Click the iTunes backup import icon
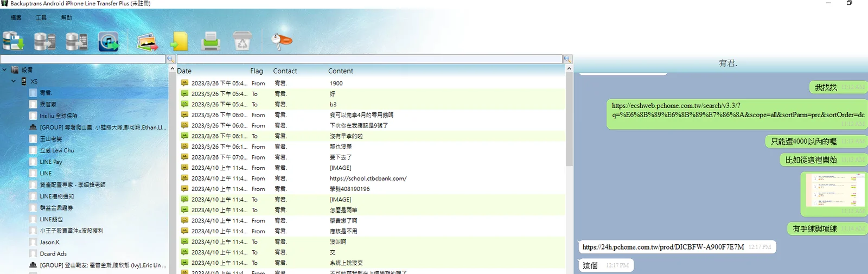868x274 pixels. click(108, 42)
